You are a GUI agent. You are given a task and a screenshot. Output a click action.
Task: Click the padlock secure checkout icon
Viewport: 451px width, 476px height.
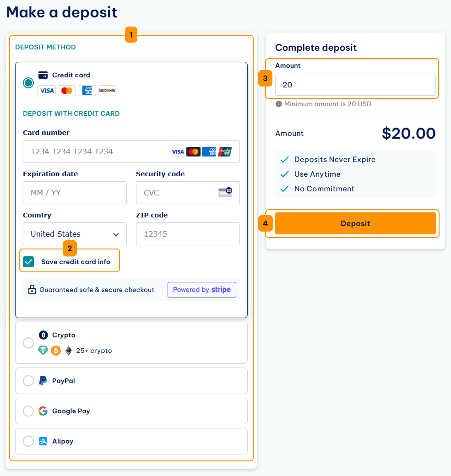(32, 290)
